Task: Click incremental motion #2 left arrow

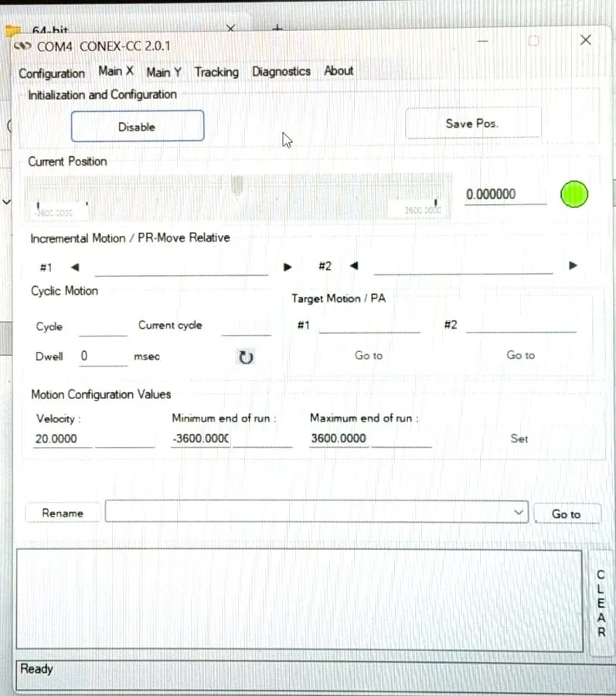Action: click(353, 266)
